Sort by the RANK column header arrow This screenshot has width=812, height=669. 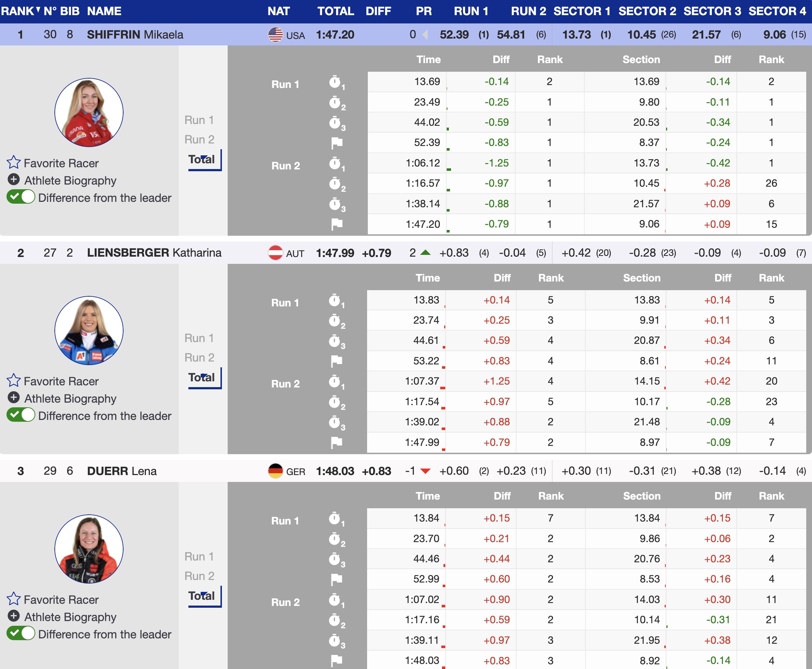(x=38, y=9)
